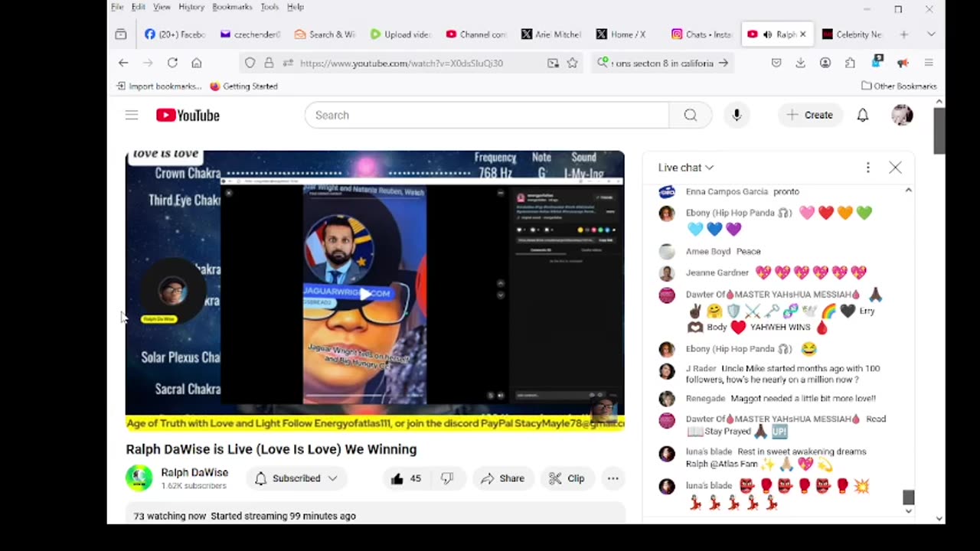Screen dimensions: 980x551
Task: Switch to the Search & Wi tab
Action: [325, 34]
